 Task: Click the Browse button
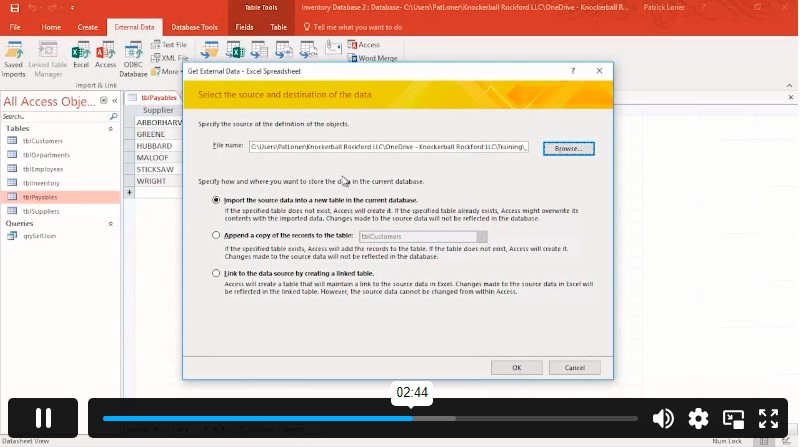coord(568,148)
